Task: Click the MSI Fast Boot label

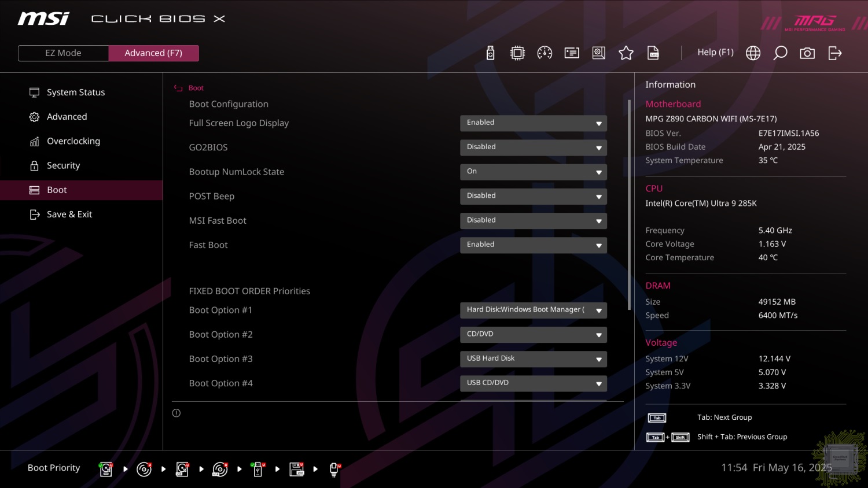Action: click(x=217, y=220)
